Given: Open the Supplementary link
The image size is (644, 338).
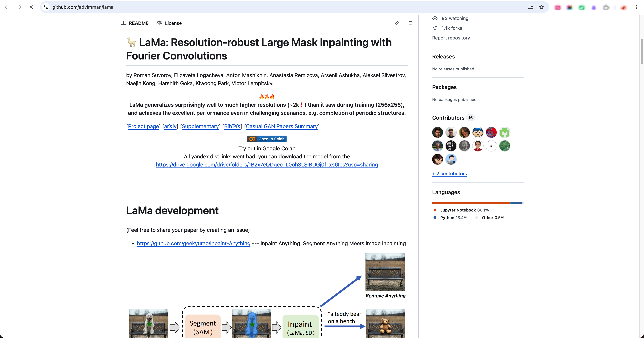Looking at the screenshot, I should (200, 126).
